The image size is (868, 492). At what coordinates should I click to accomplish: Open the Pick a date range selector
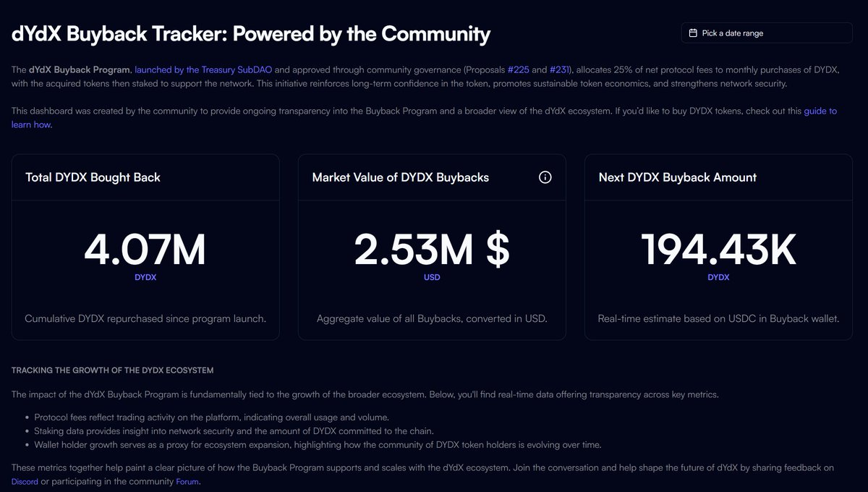[767, 33]
